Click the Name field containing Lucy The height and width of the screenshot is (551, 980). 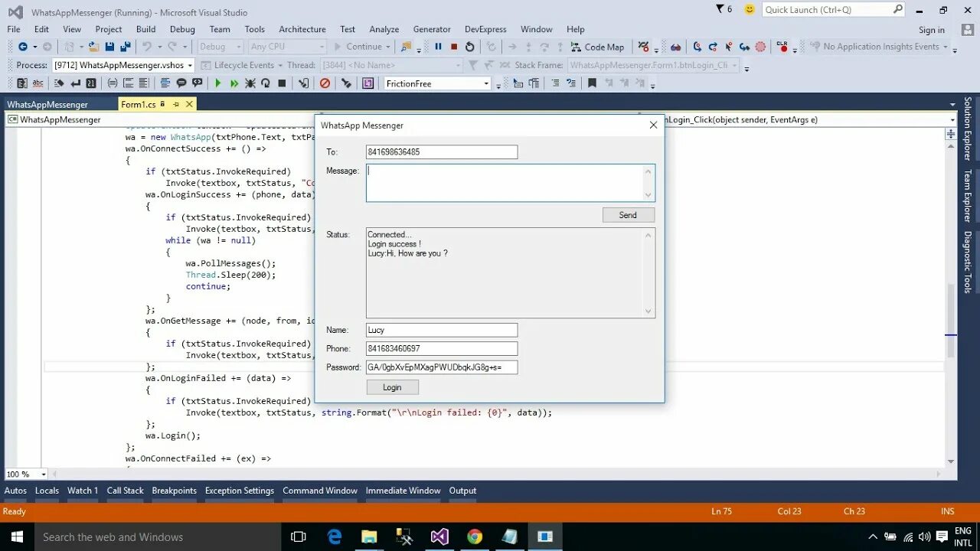point(442,330)
